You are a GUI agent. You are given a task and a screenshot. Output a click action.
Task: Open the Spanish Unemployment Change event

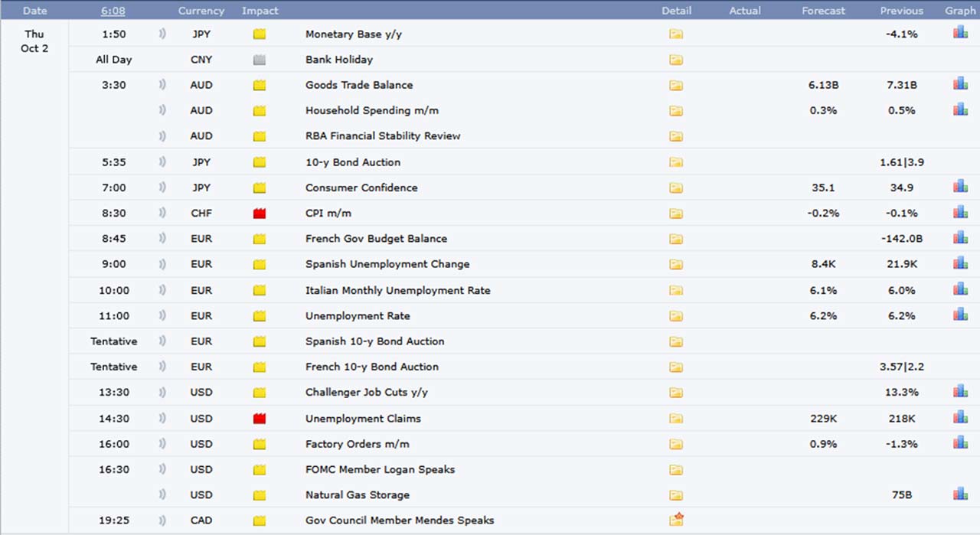(x=387, y=264)
